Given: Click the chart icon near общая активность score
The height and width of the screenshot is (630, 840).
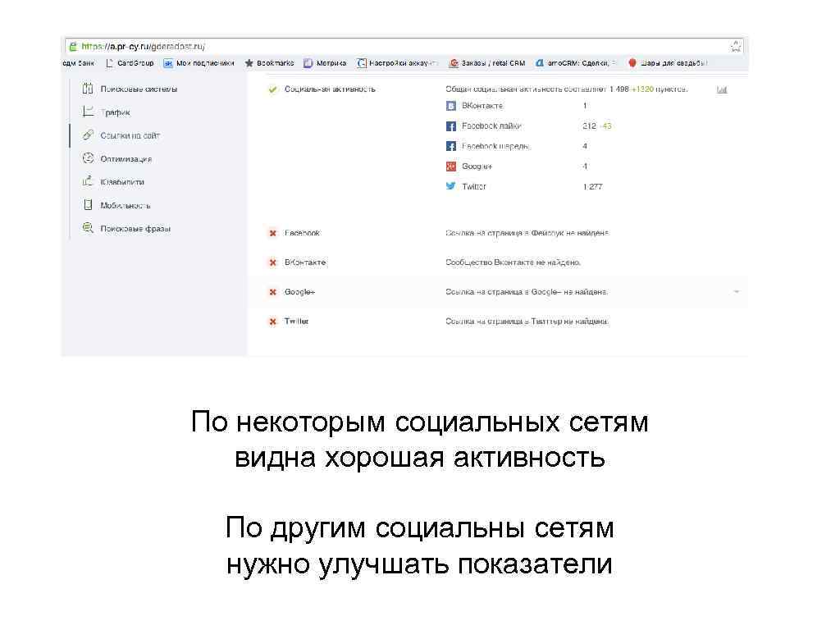Looking at the screenshot, I should pos(721,89).
